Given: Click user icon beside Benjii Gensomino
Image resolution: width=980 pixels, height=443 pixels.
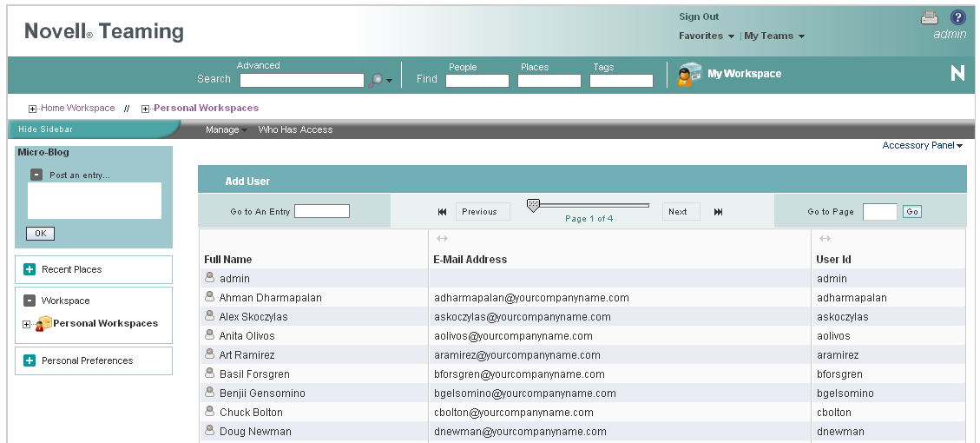Looking at the screenshot, I should point(210,392).
